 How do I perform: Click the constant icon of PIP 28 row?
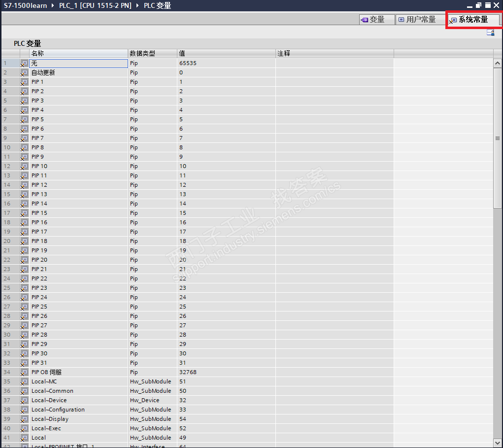(x=24, y=335)
